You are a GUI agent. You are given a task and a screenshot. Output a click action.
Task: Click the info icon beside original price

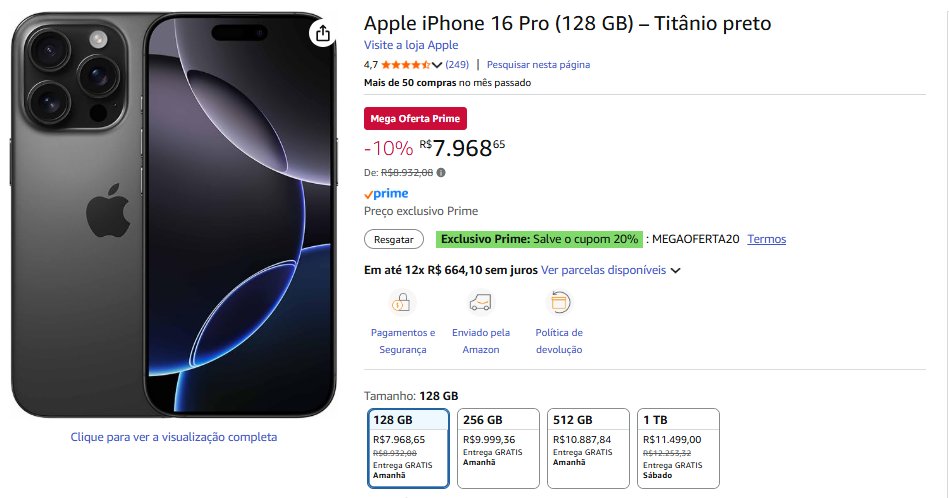click(x=441, y=172)
